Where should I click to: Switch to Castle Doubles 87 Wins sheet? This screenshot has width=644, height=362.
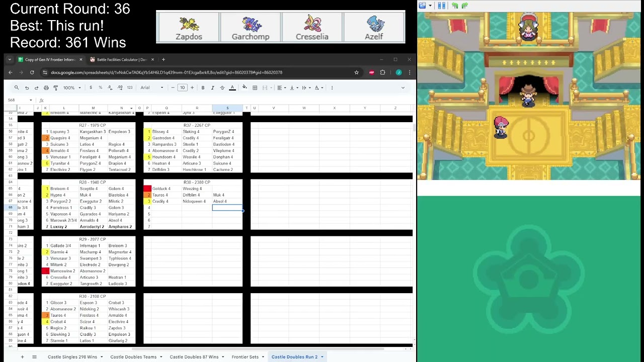tap(194, 357)
